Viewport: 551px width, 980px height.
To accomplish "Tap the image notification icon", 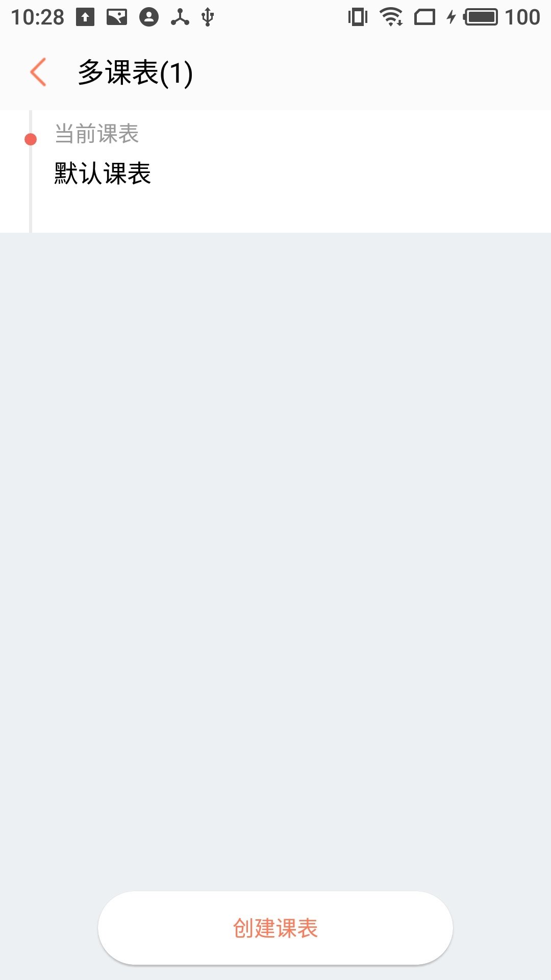I will 117,17.
